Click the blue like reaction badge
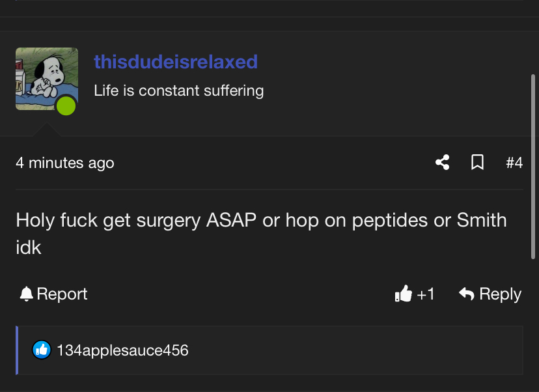Image resolution: width=539 pixels, height=392 pixels. [x=42, y=350]
